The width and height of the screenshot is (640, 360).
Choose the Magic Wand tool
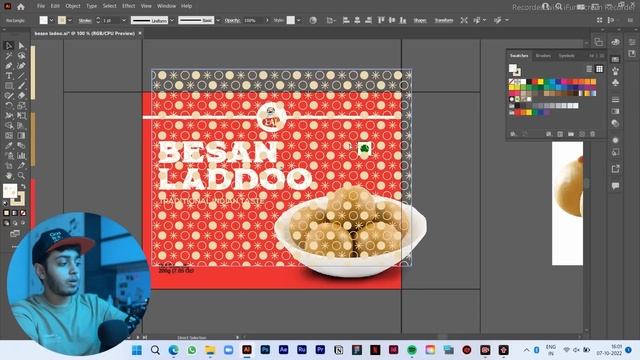click(x=9, y=56)
